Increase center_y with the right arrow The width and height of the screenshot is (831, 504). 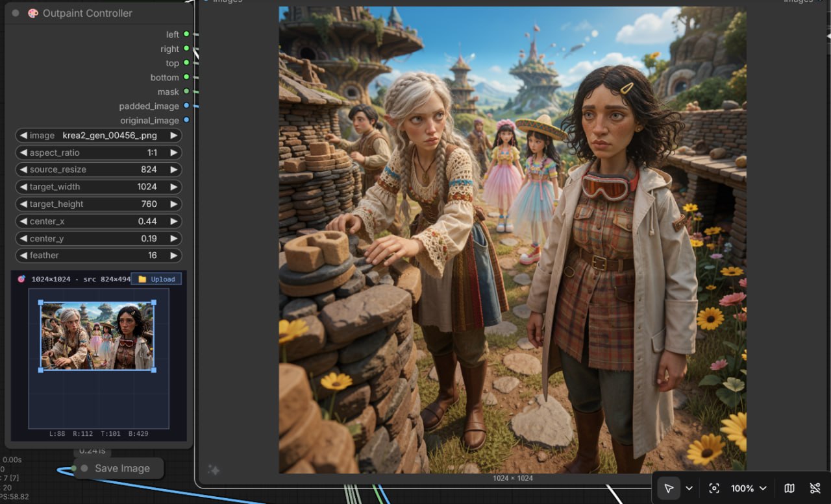click(173, 238)
